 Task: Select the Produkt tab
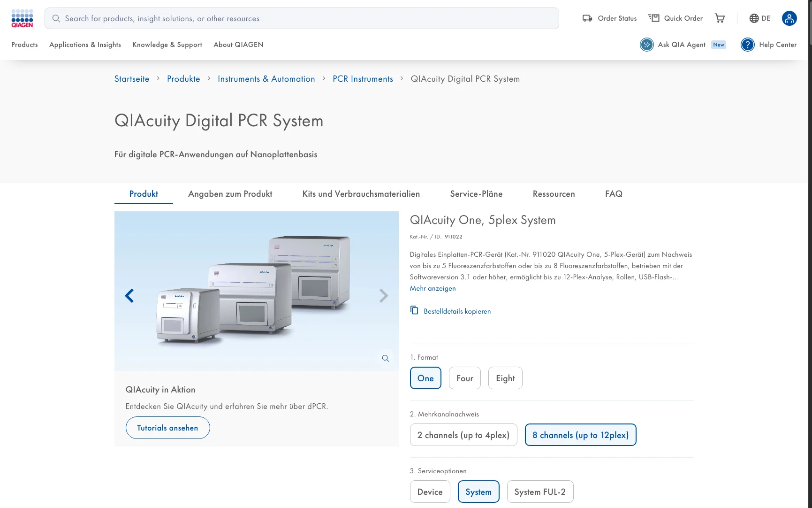[x=144, y=194]
